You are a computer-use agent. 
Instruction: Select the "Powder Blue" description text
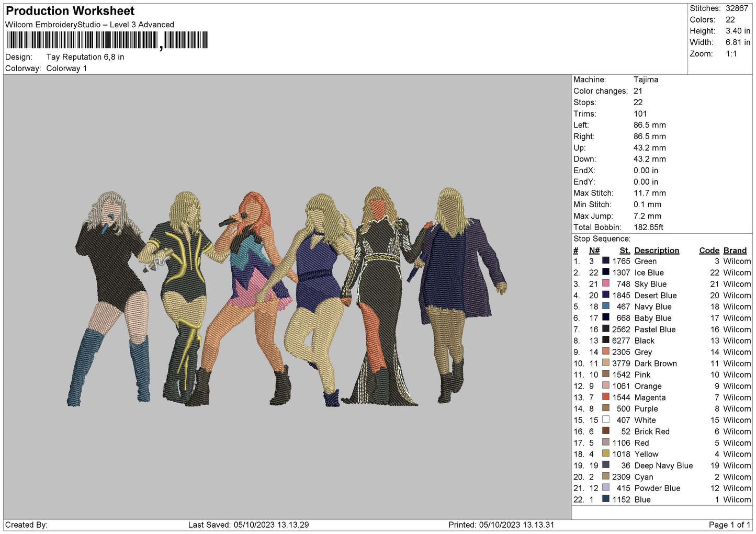pos(657,488)
